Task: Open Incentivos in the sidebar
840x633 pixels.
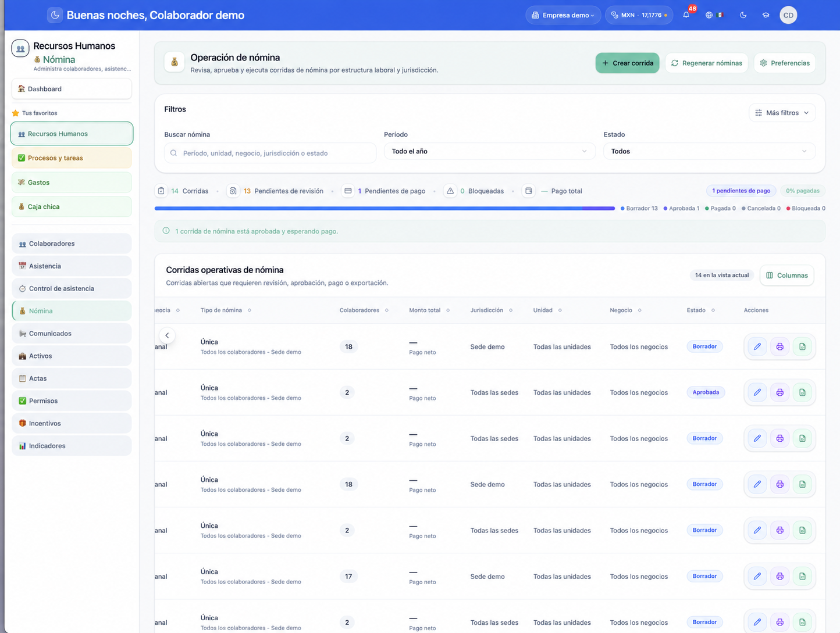Action: pyautogui.click(x=72, y=423)
